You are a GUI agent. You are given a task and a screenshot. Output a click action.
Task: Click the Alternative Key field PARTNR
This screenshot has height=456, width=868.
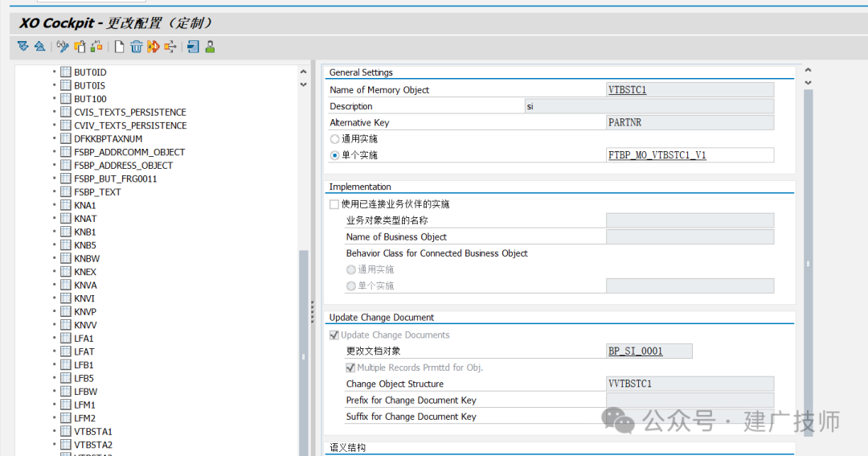click(x=690, y=122)
